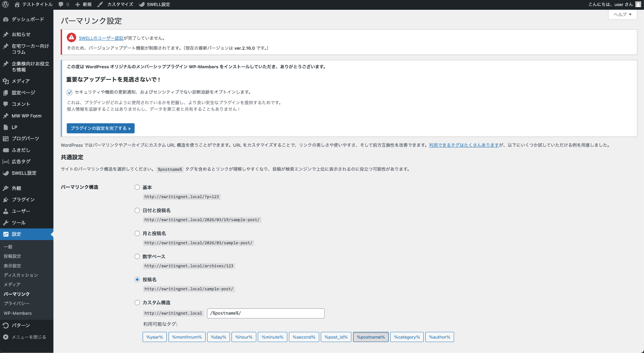The image size is (644, 353).
Task: Click the plus icon for 新規
Action: click(x=78, y=4)
